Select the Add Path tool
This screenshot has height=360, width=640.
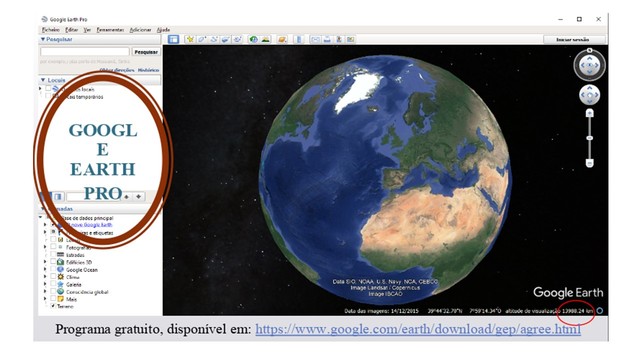click(x=213, y=39)
